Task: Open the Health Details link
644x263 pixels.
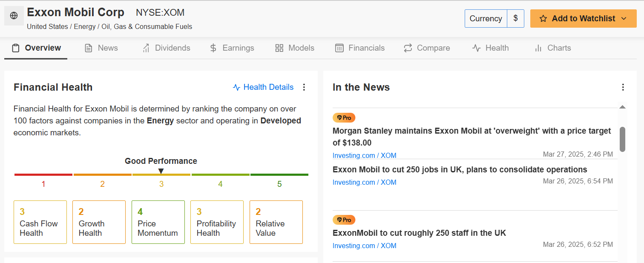Action: (x=263, y=87)
